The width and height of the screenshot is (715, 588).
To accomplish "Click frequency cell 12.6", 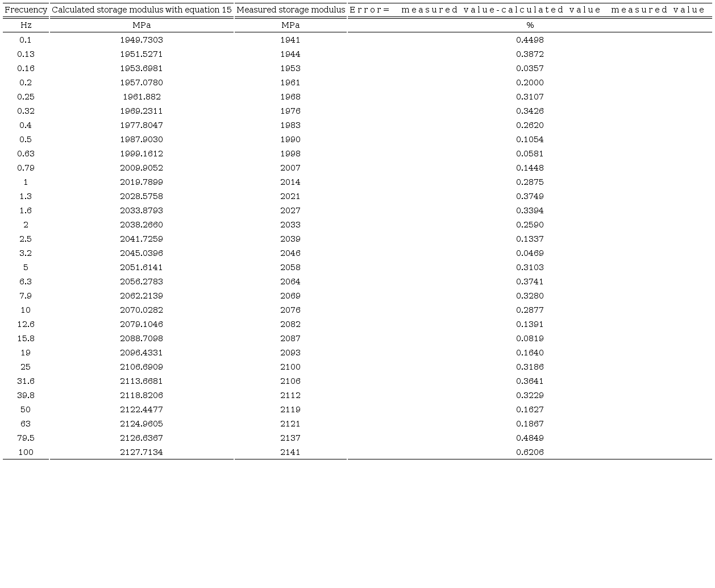I will tap(26, 324).
